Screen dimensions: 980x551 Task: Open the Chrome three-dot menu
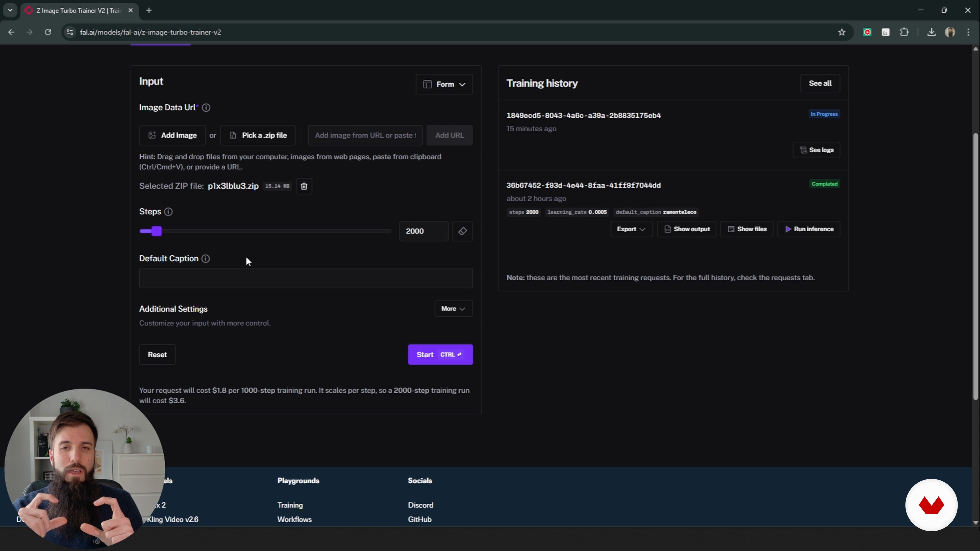pyautogui.click(x=968, y=32)
